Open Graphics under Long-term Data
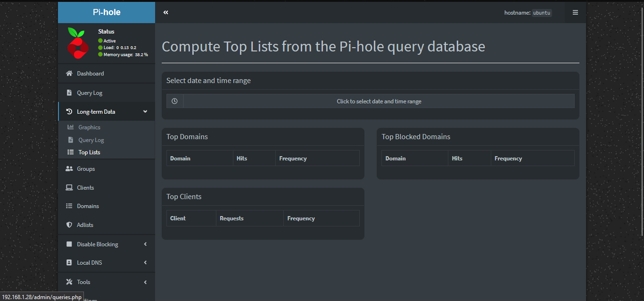644x301 pixels. [89, 127]
